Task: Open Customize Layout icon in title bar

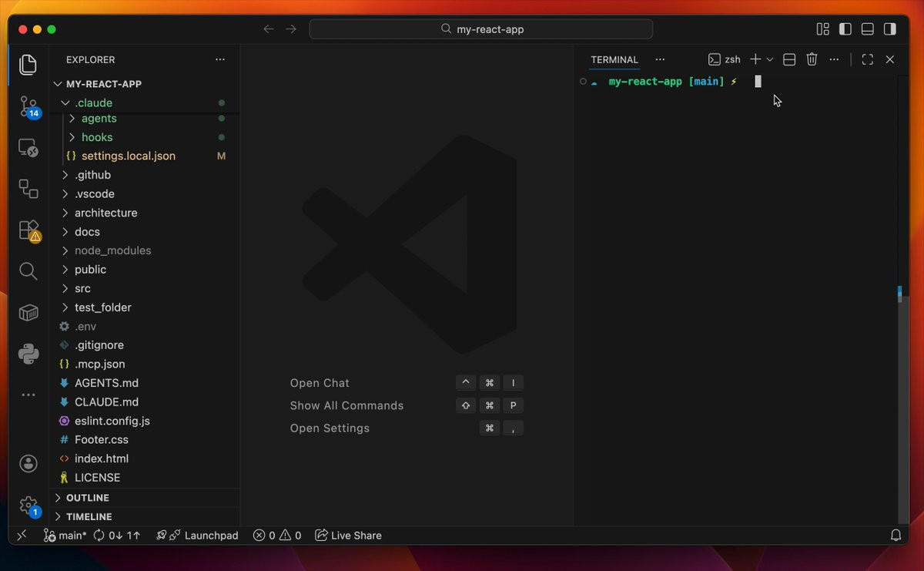Action: 823,29
